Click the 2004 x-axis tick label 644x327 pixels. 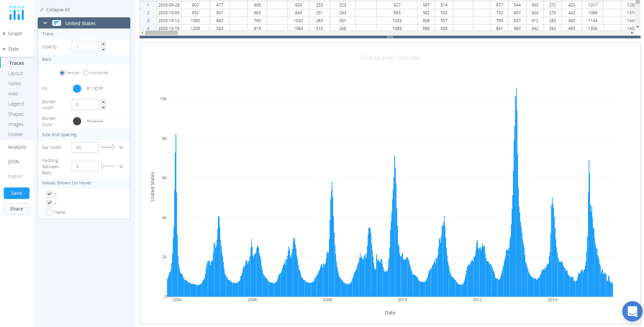[177, 300]
